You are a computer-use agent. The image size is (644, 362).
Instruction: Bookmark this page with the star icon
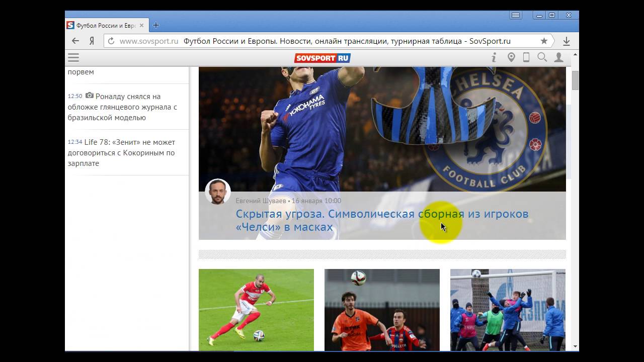(x=544, y=41)
